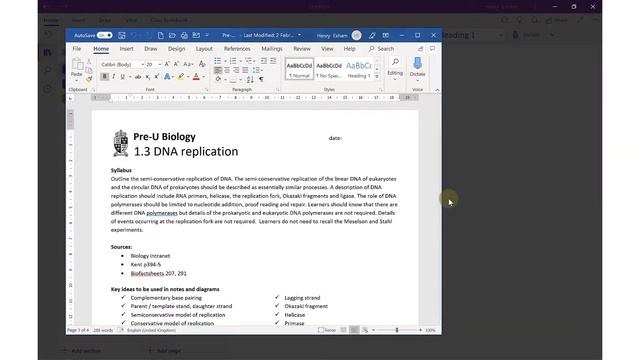The height and width of the screenshot is (360, 640).
Task: Toggle Align Left paragraph alignment
Action: pos(218,70)
